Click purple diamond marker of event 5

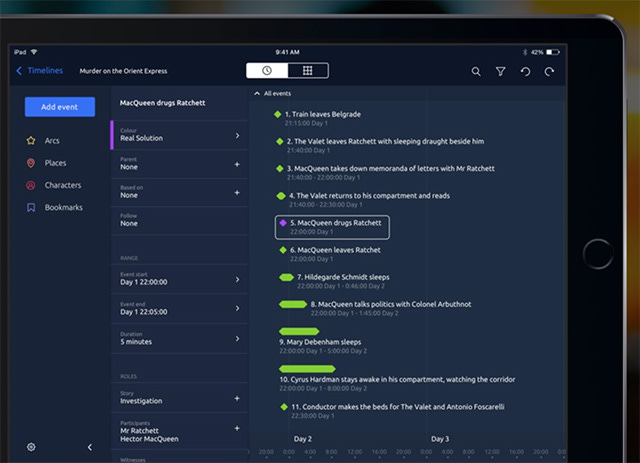283,223
